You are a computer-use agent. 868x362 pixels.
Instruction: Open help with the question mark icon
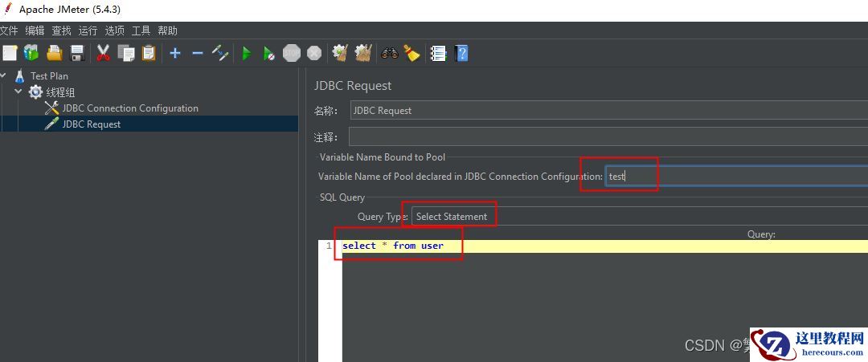point(461,53)
